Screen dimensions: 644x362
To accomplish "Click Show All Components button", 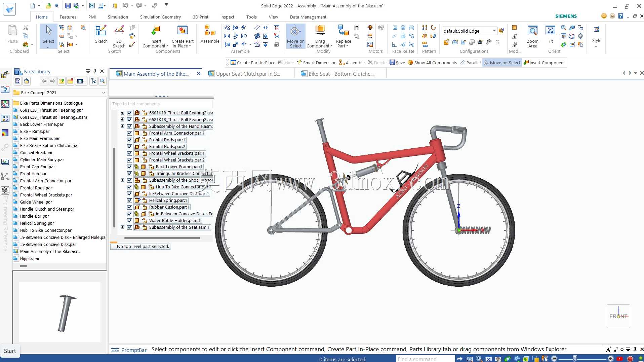I will click(x=432, y=63).
